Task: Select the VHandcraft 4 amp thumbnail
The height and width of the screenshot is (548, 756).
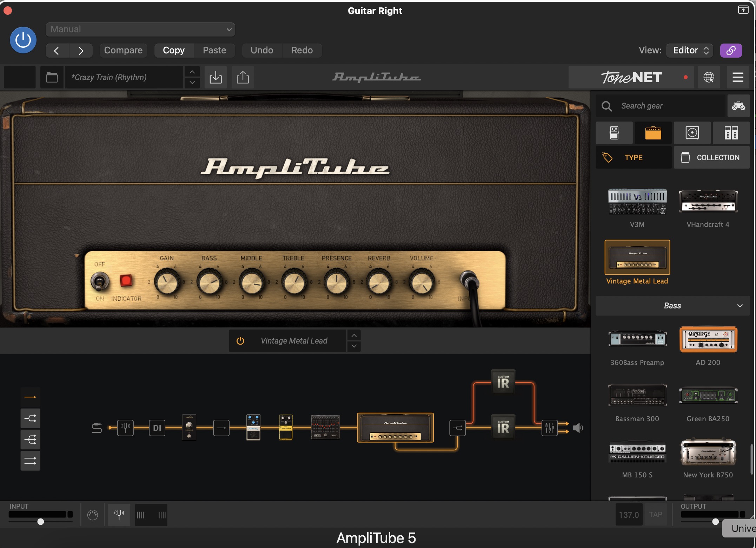Action: [708, 201]
